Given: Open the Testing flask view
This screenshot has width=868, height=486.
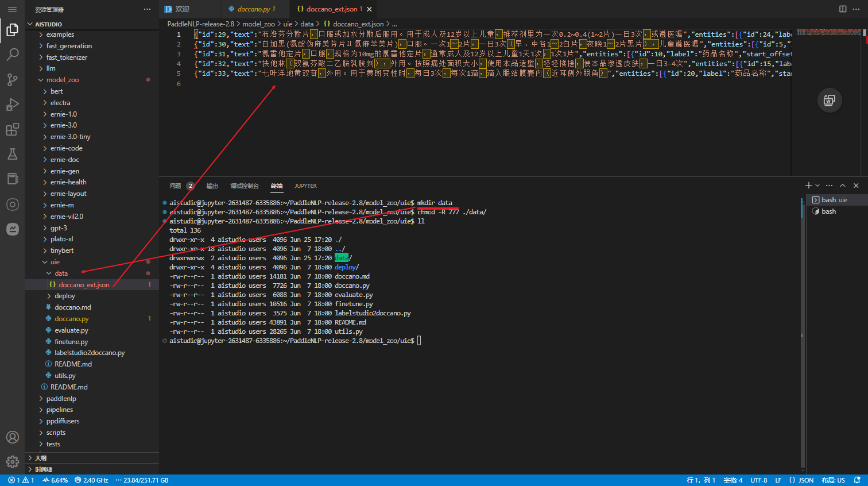Looking at the screenshot, I should (x=12, y=154).
